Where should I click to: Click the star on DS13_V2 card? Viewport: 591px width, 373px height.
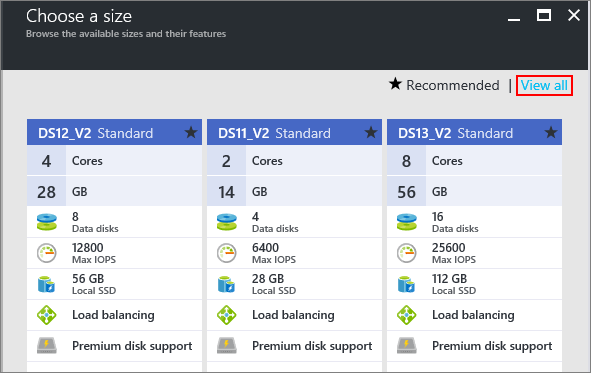[x=551, y=132]
